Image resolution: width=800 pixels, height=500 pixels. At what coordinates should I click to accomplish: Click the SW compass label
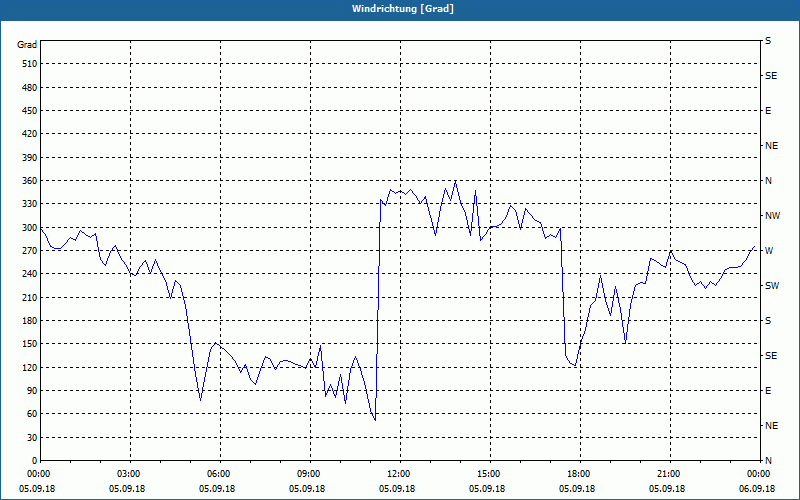[772, 286]
